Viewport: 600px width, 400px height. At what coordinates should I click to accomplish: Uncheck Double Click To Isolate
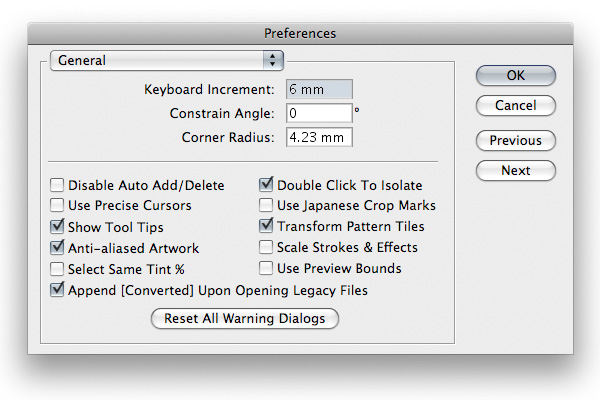[266, 184]
